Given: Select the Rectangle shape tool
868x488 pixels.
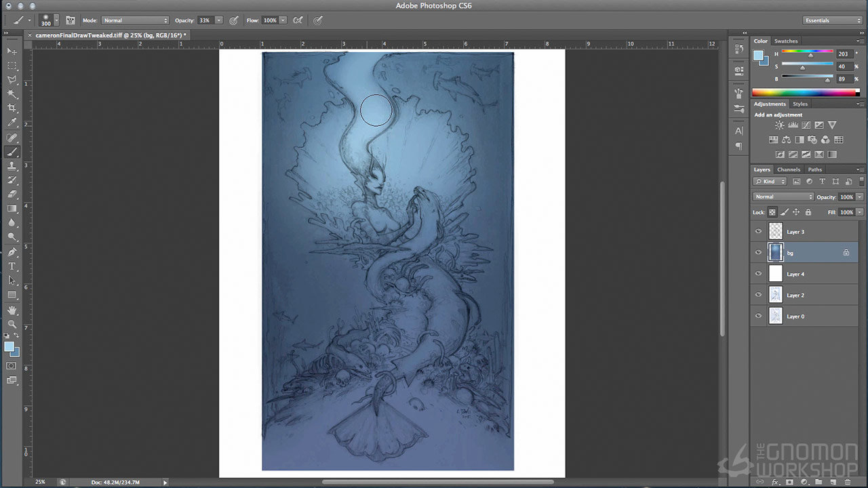Looking at the screenshot, I should coord(12,295).
